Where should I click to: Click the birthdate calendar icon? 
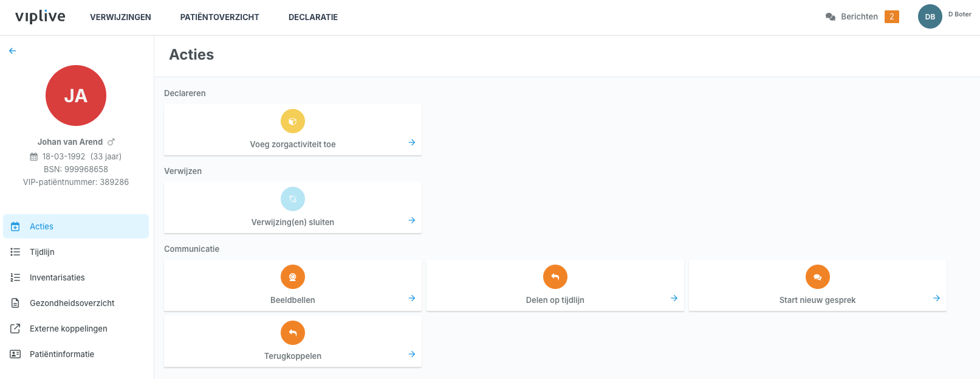pyautogui.click(x=34, y=156)
